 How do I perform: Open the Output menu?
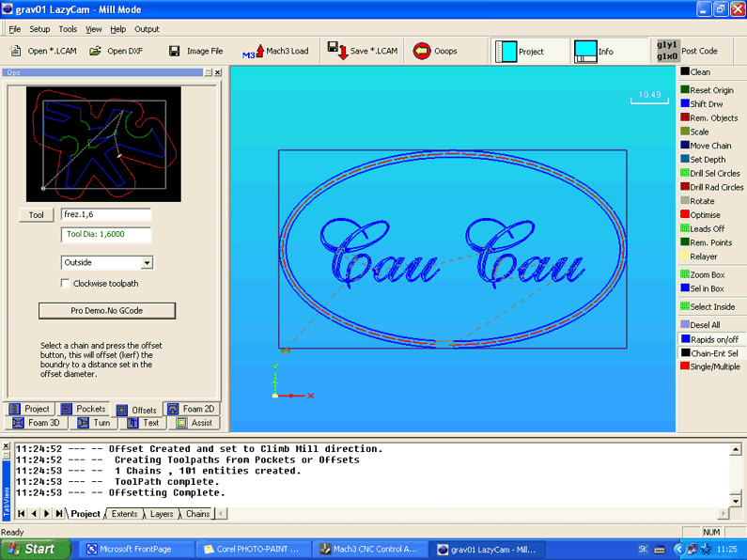point(147,29)
